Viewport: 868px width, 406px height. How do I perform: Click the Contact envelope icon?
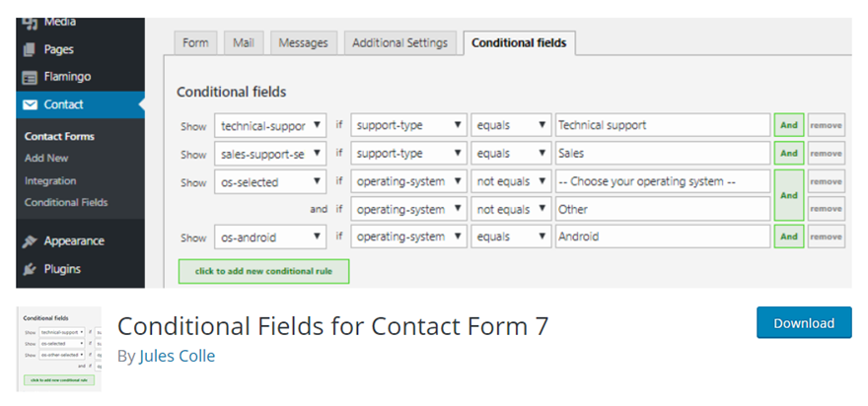click(x=31, y=104)
